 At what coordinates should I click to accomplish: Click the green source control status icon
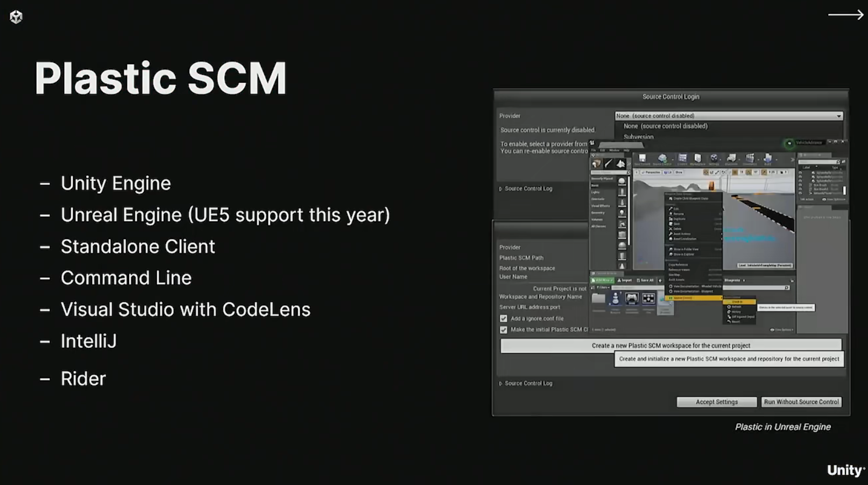click(789, 143)
